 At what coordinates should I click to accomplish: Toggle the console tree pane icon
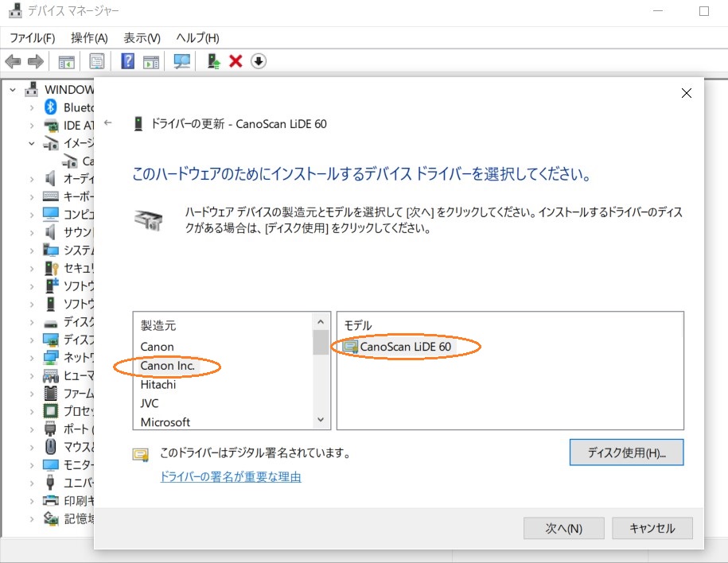tap(66, 61)
